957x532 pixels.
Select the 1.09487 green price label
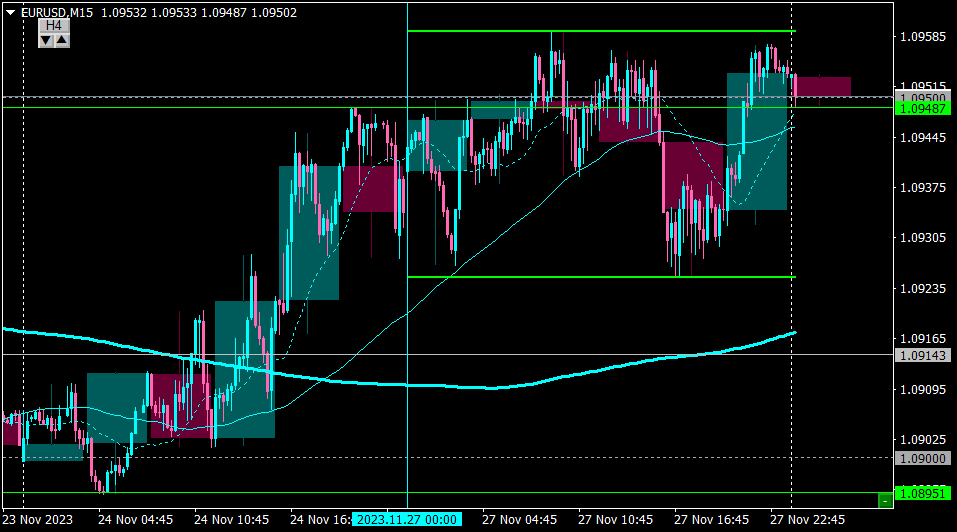[x=923, y=109]
